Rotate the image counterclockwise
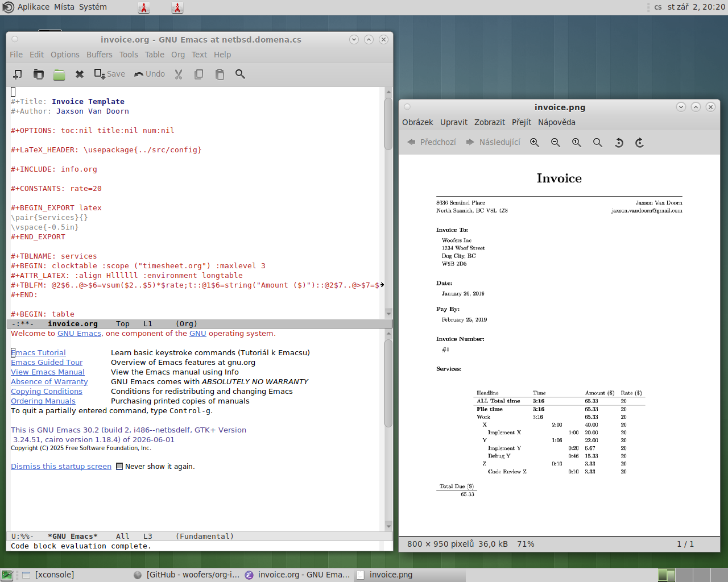The image size is (728, 582). [x=619, y=143]
